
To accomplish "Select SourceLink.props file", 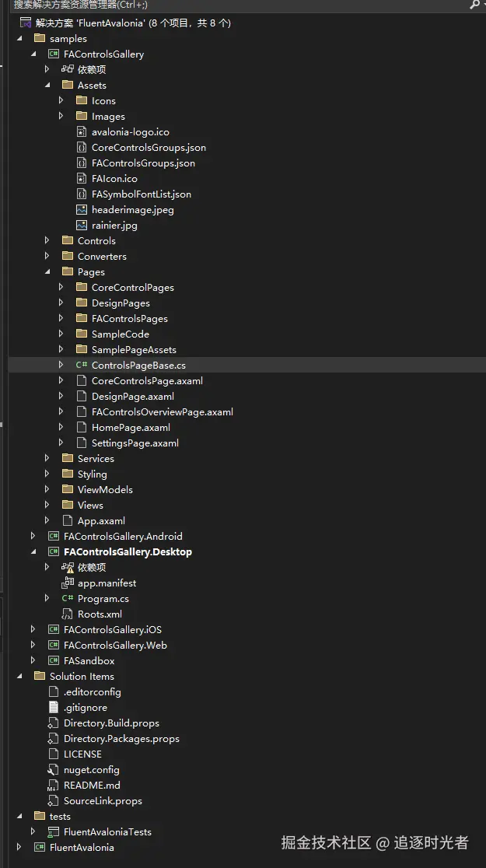I will [103, 800].
